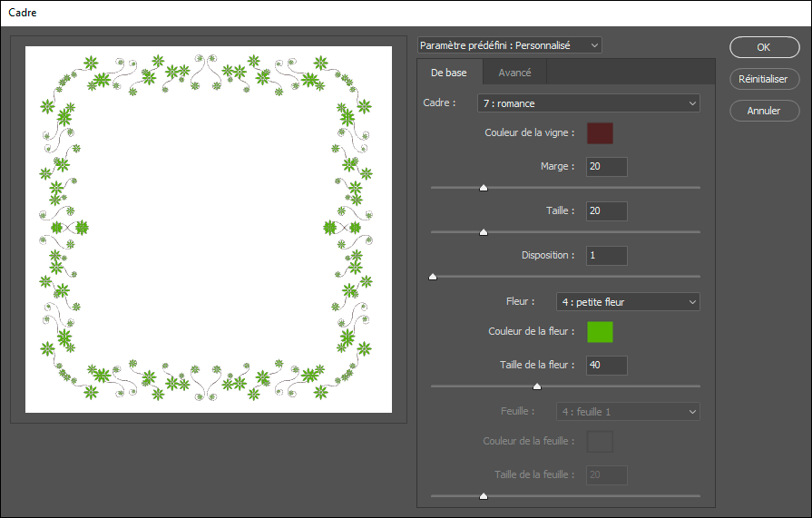Click the Marge value field
This screenshot has height=518, width=812.
(x=606, y=167)
